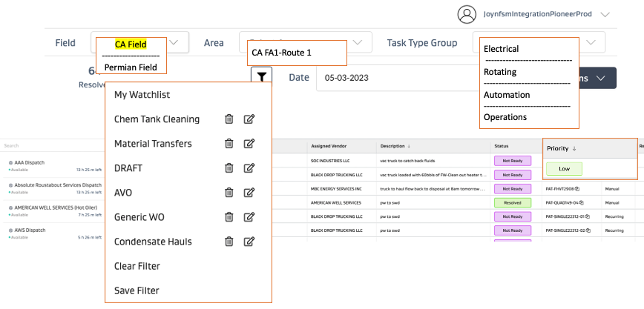Delete the Chem Tank Cleaning filter
This screenshot has height=309, width=644.
click(229, 119)
